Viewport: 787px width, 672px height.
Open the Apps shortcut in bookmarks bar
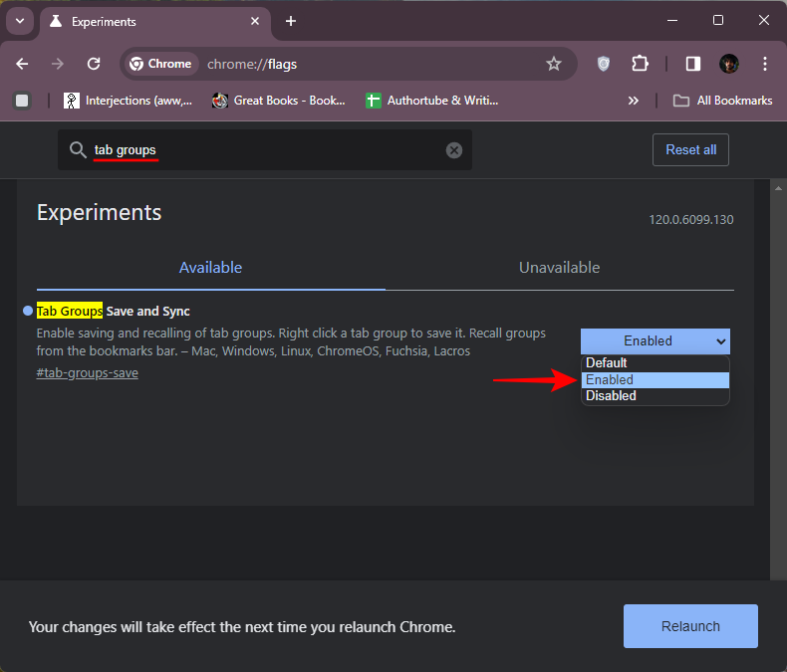coord(22,101)
